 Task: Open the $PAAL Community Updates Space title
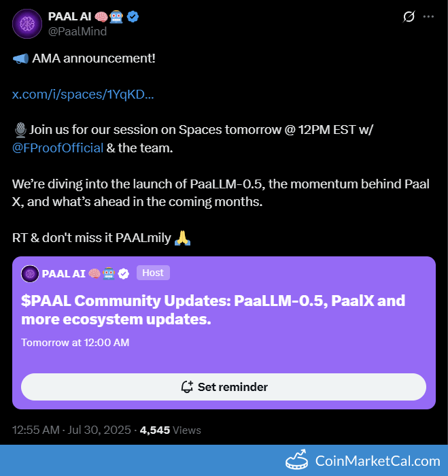point(213,309)
